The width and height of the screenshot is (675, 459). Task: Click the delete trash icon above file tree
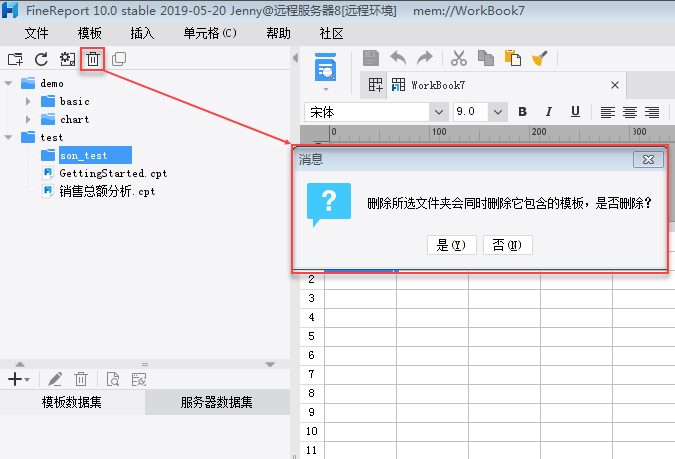coord(93,59)
